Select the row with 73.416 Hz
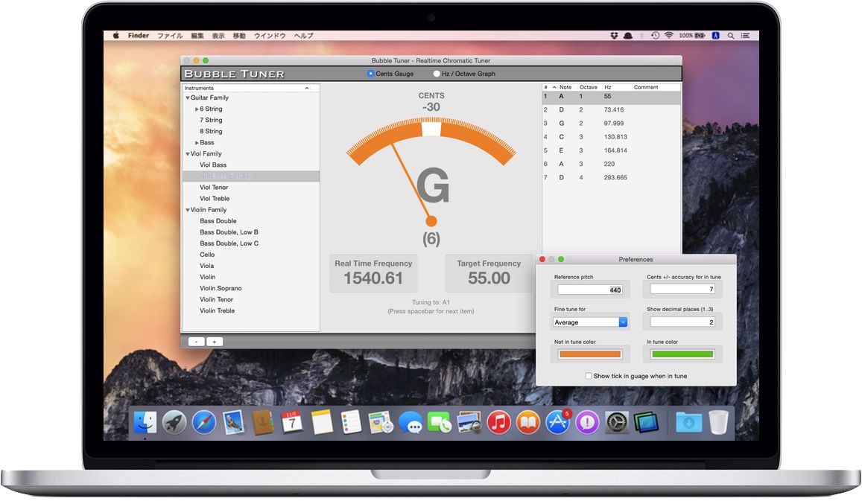This screenshot has height=504, width=862. coord(612,110)
